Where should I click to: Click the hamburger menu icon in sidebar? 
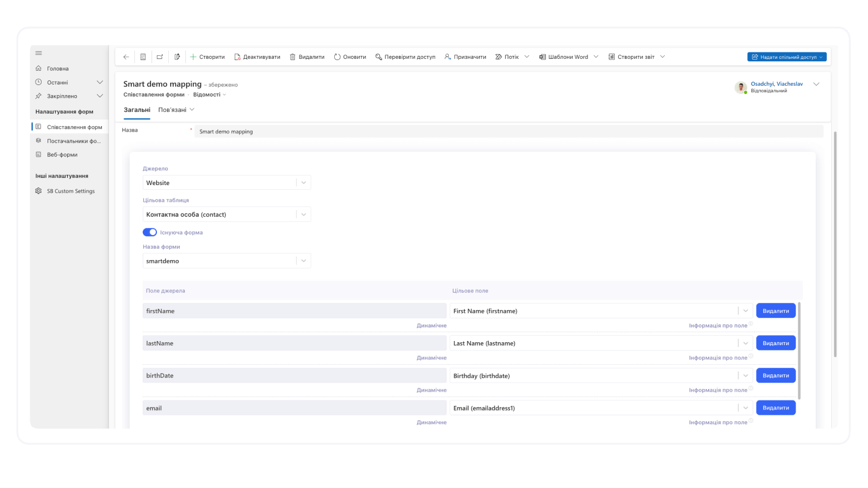[39, 53]
